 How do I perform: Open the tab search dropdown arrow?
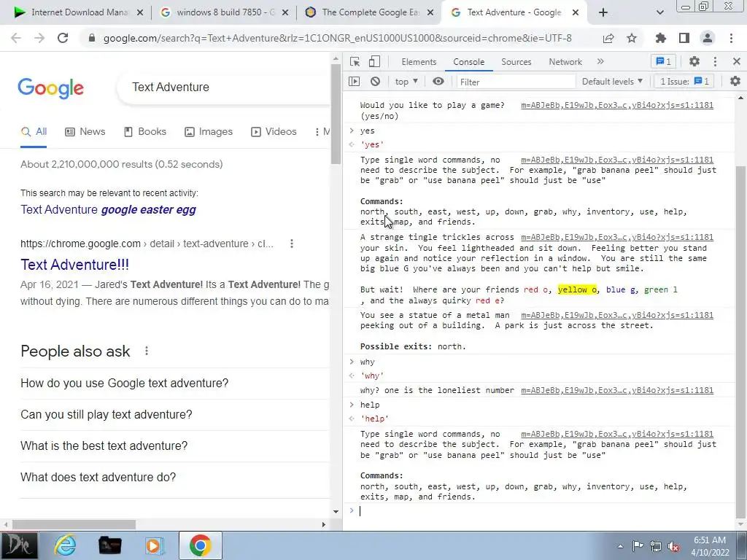[x=659, y=12]
